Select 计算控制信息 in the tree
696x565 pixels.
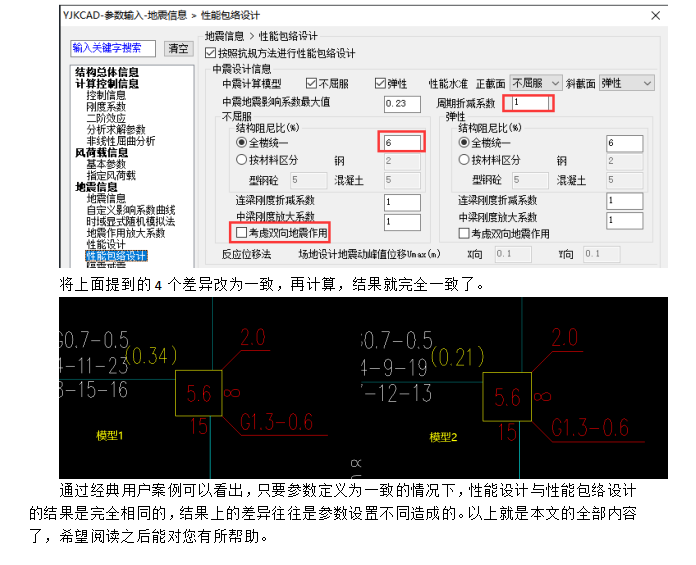[107, 84]
